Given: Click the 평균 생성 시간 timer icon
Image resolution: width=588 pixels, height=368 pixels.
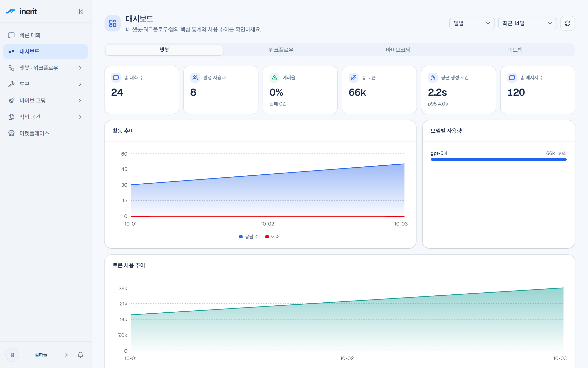Looking at the screenshot, I should [433, 78].
